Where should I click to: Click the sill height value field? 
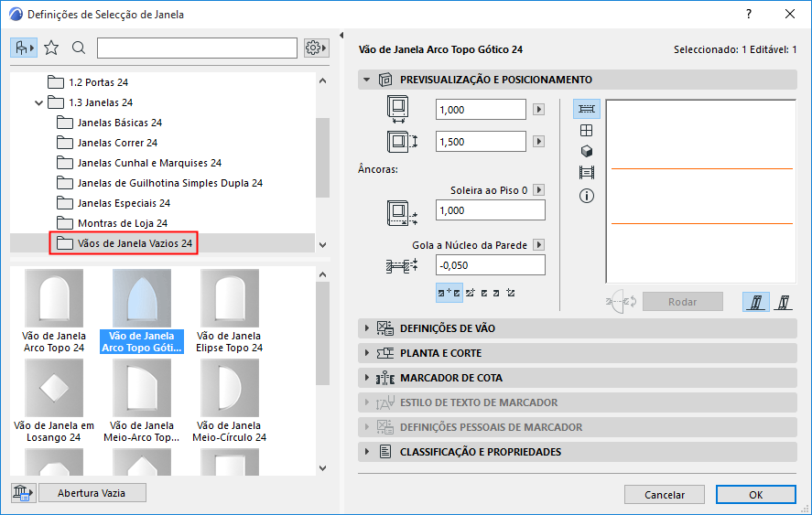point(490,210)
